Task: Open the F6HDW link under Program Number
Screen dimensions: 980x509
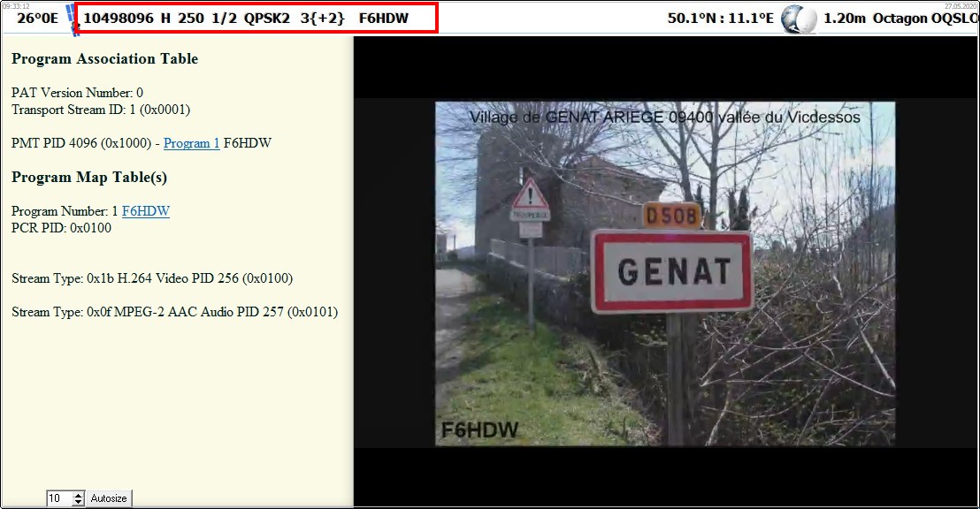Action: 146,211
